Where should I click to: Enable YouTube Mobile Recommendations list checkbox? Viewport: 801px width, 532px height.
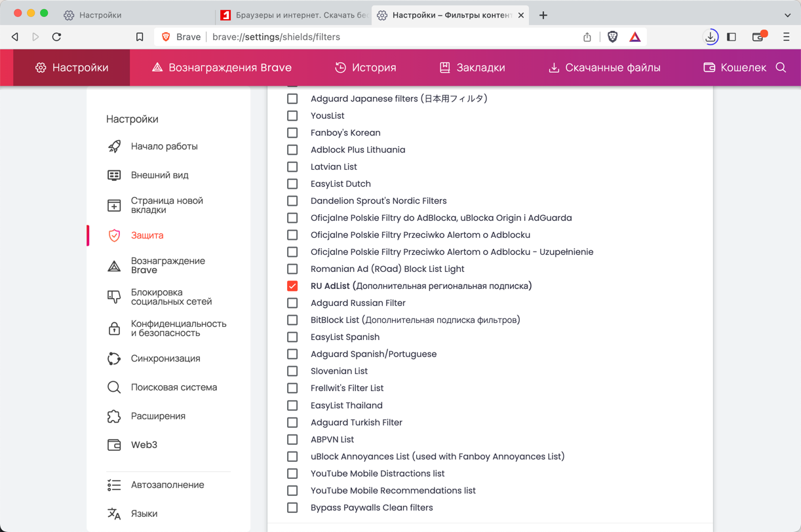(x=292, y=491)
